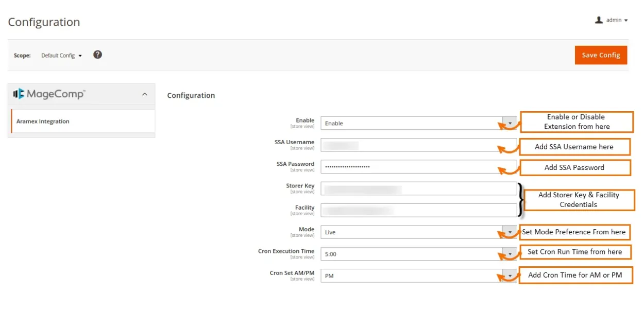
Task: Click the Add SSA Username here callout
Action: tap(574, 147)
